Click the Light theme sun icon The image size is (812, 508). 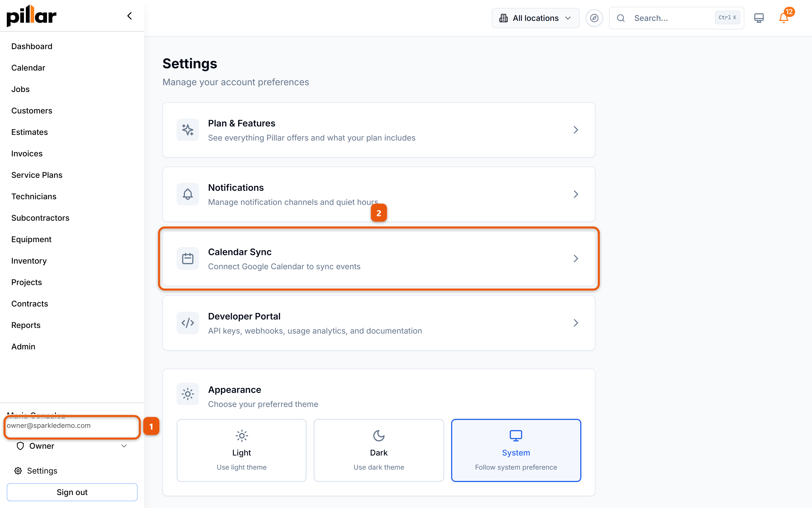click(x=242, y=436)
